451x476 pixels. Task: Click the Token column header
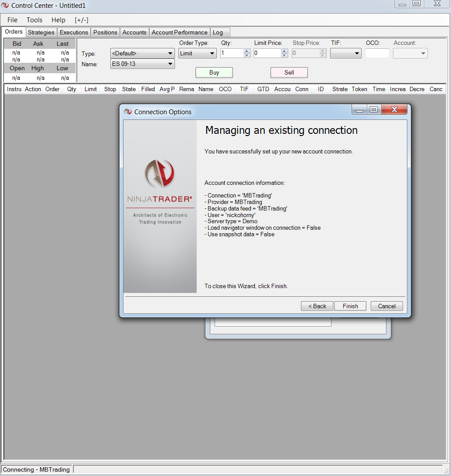(x=359, y=89)
